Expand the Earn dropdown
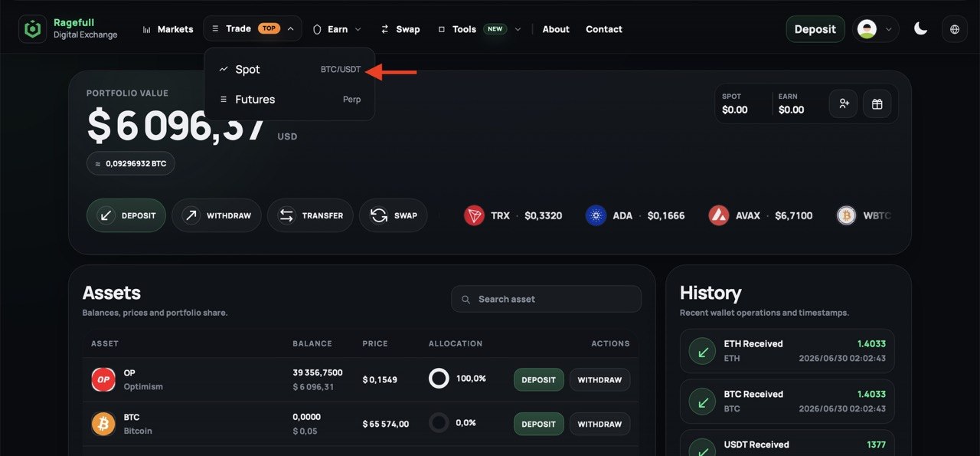Image resolution: width=980 pixels, height=456 pixels. point(337,29)
